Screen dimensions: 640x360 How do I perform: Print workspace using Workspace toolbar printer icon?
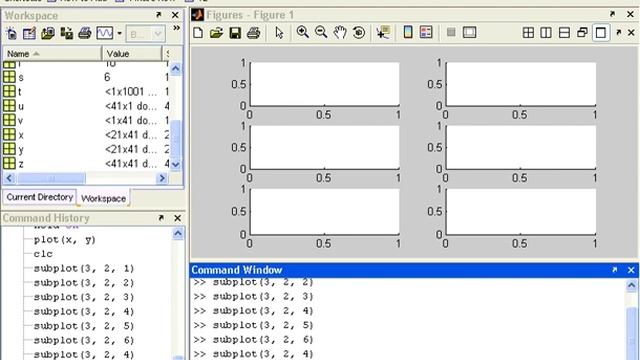[85, 33]
